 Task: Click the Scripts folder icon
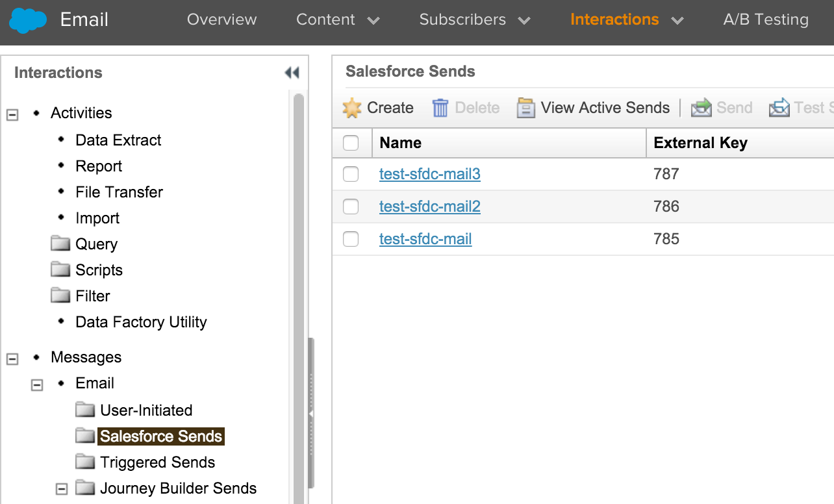point(60,270)
